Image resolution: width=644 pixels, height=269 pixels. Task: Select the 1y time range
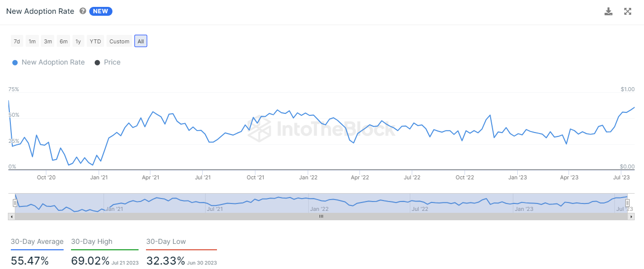[x=78, y=41]
